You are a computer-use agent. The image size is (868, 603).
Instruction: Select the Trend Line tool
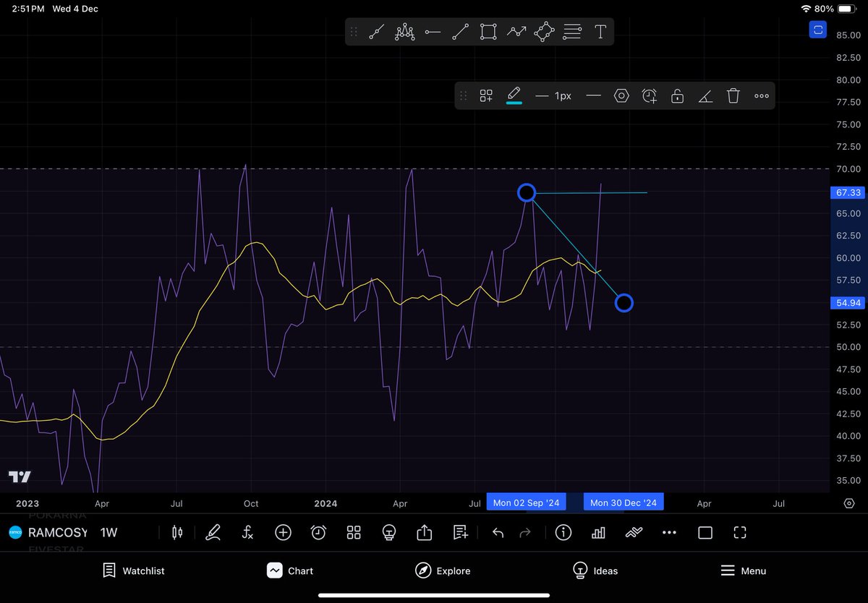(460, 32)
